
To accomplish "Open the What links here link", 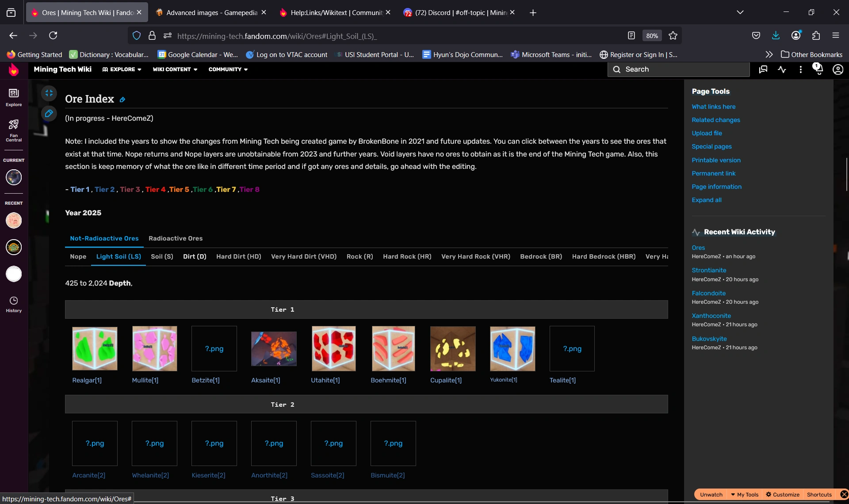I will (x=713, y=107).
